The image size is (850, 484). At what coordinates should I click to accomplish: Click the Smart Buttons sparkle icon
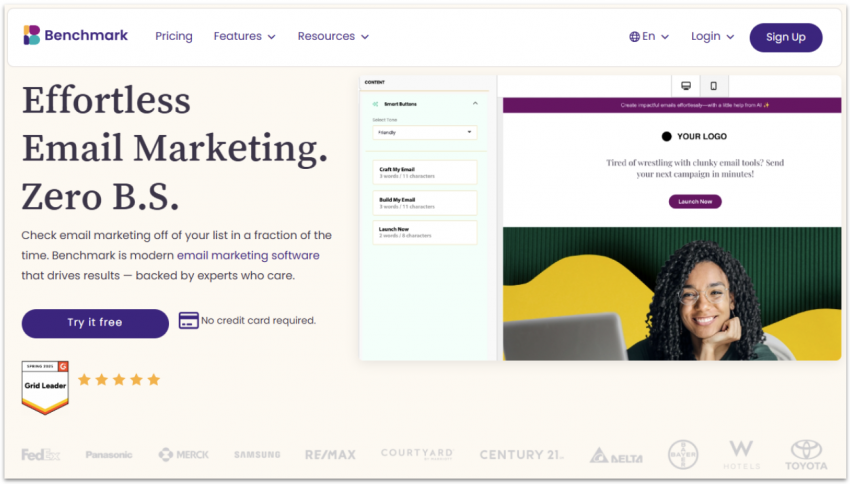[375, 104]
